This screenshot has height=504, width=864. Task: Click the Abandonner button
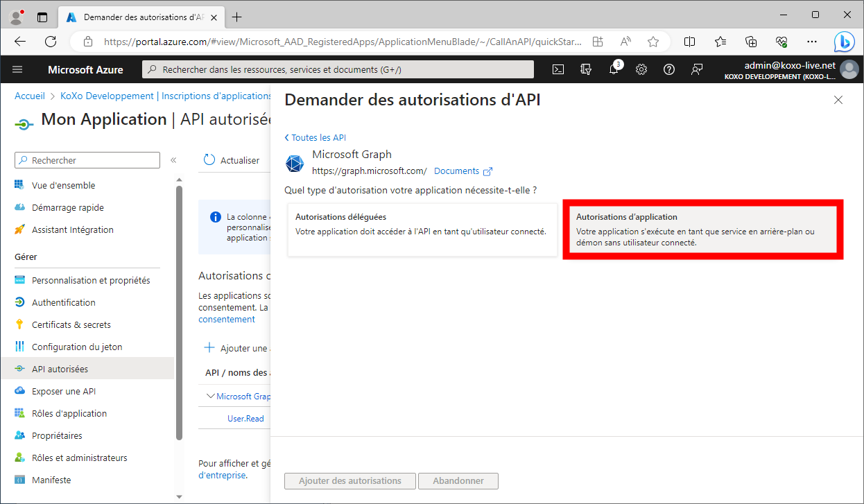458,480
